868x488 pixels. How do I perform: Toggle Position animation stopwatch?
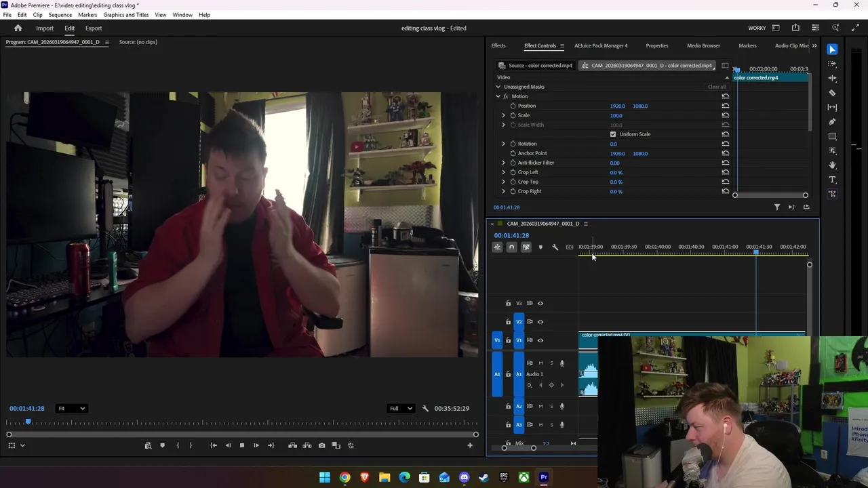point(513,106)
